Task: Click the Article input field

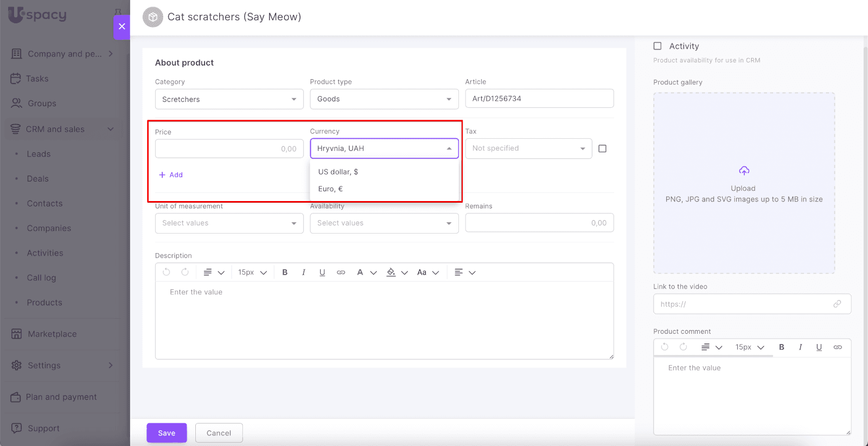Action: (539, 99)
